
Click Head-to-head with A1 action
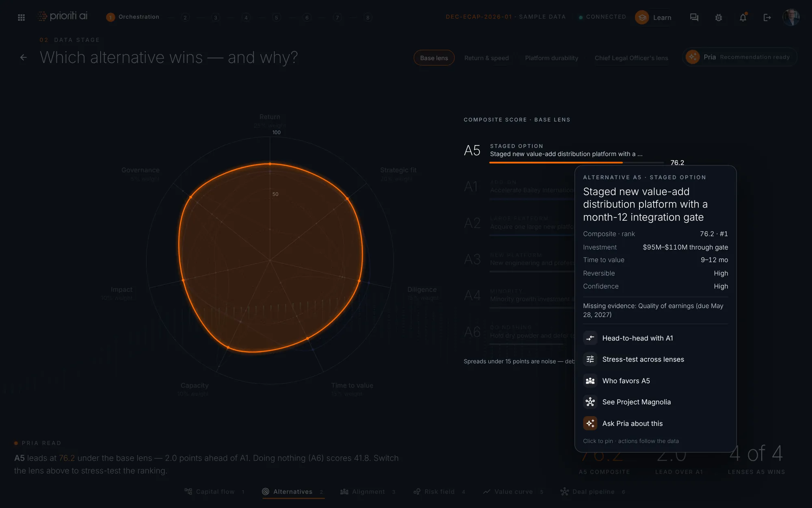(655, 338)
